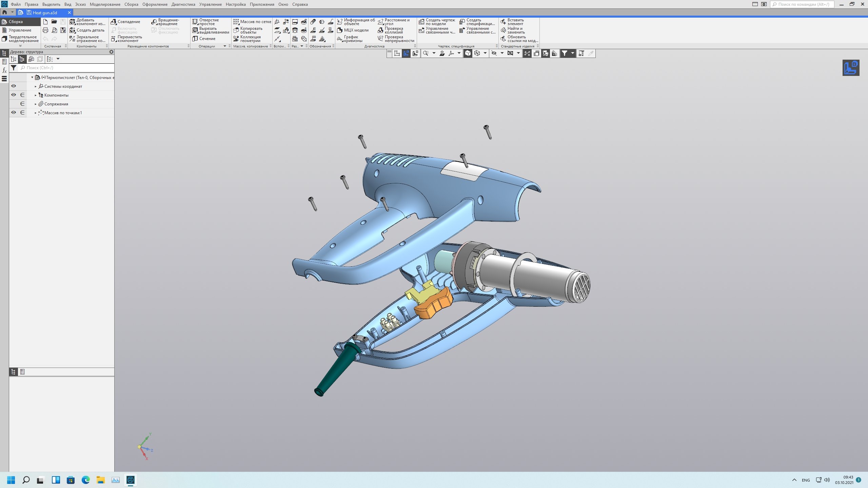This screenshot has height=488, width=868.
Task: Open dropdown arrow next to Операции
Action: 224,46
